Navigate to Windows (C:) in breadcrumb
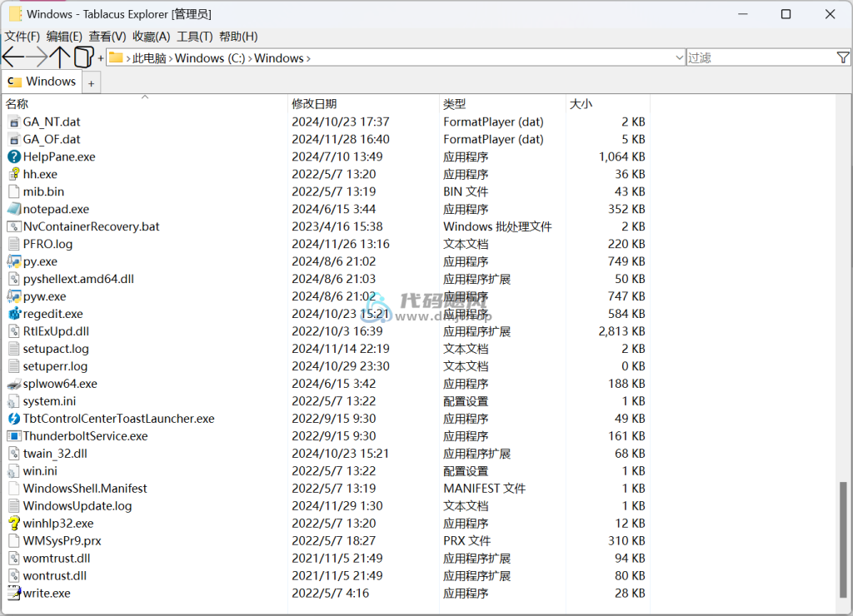Image resolution: width=853 pixels, height=616 pixels. (x=210, y=58)
